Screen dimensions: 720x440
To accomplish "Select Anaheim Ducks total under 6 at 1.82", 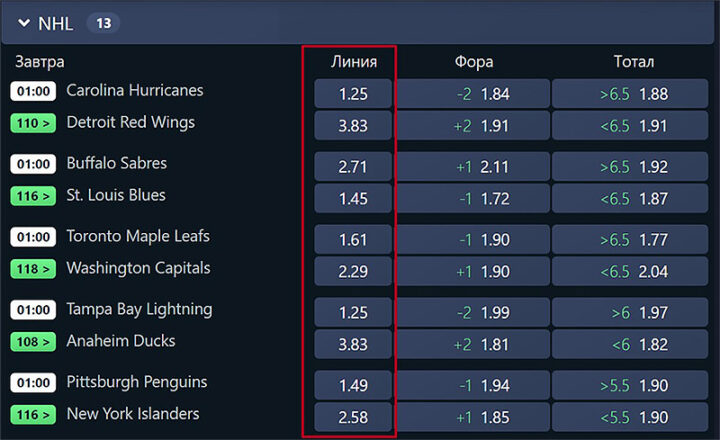I will (633, 344).
